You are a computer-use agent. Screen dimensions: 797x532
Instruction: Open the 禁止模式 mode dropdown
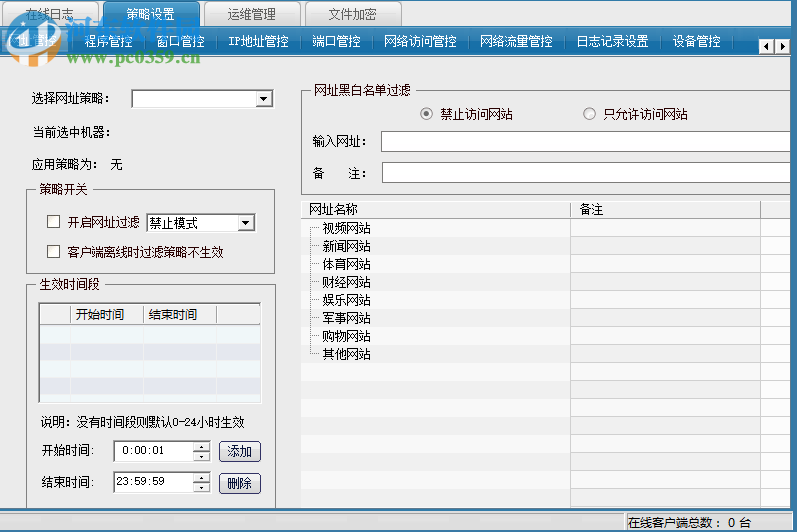pos(246,223)
